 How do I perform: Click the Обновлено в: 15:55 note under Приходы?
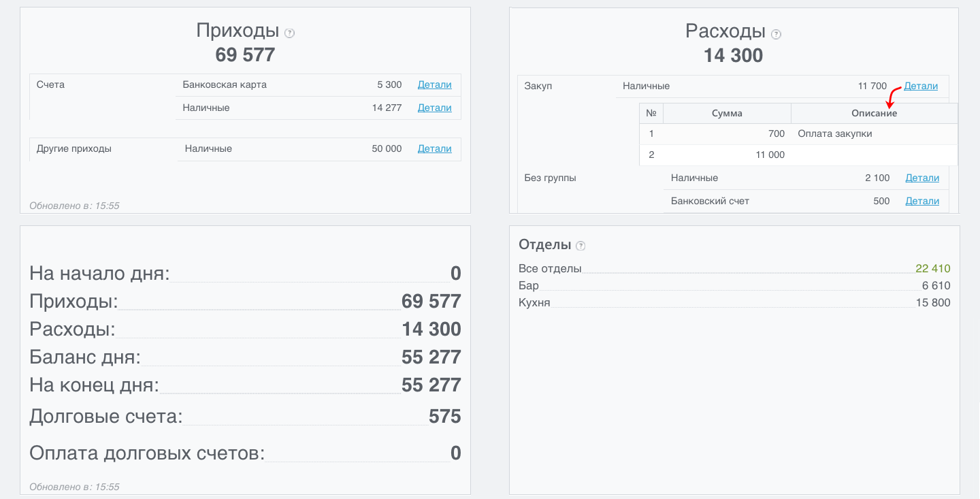point(74,205)
